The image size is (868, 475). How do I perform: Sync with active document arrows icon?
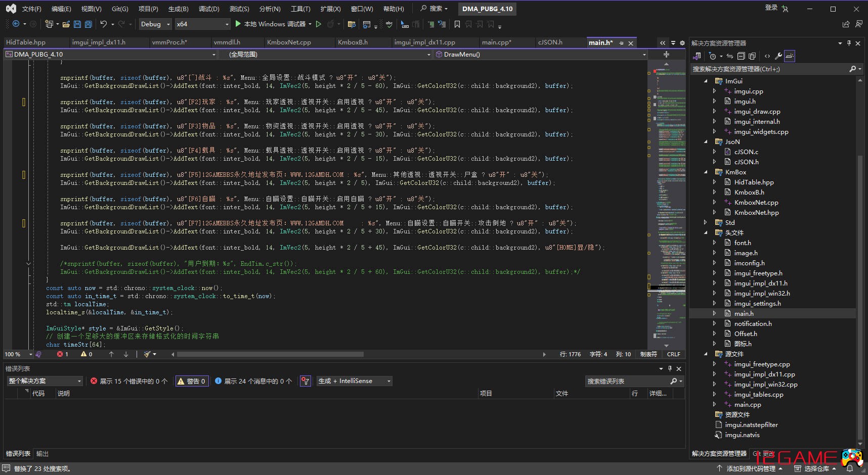point(729,56)
